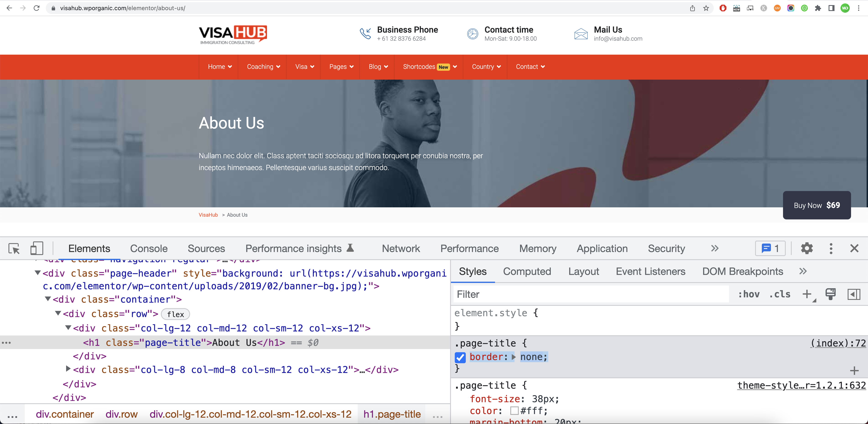This screenshot has height=424, width=868.
Task: Click the Buy Now $69 button
Action: [x=817, y=205]
